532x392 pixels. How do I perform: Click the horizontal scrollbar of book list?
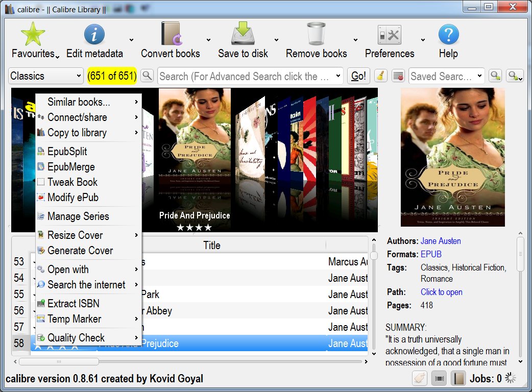coord(59,361)
